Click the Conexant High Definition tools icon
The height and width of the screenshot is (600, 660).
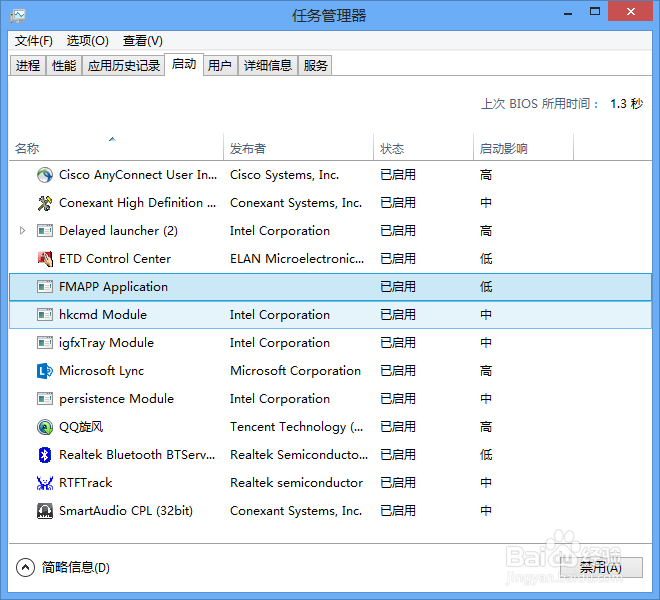pyautogui.click(x=45, y=203)
